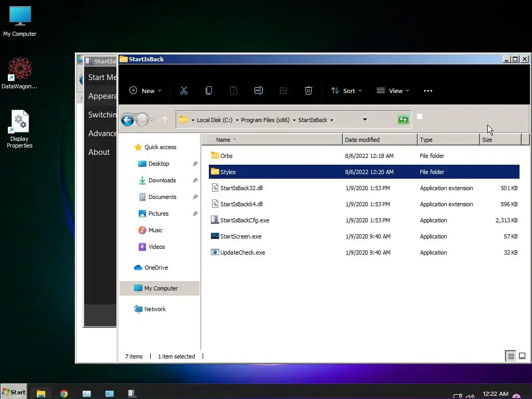The height and width of the screenshot is (399, 532).
Task: Sort by Name column header
Action: 272,140
